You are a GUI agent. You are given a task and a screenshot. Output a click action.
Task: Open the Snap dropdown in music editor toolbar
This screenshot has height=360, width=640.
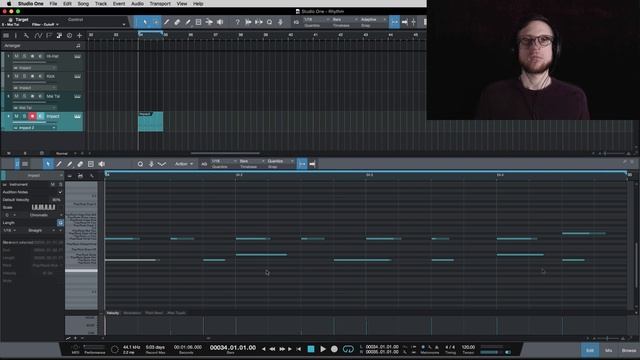tap(280, 161)
